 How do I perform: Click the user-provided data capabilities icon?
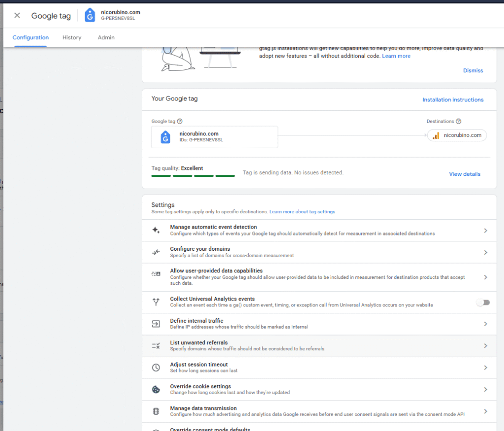[156, 274]
